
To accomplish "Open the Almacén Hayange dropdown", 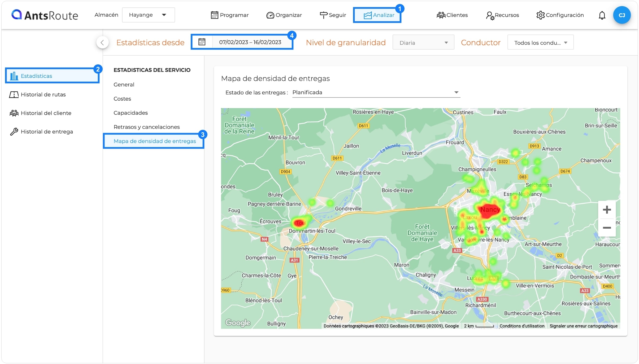I will 148,15.
